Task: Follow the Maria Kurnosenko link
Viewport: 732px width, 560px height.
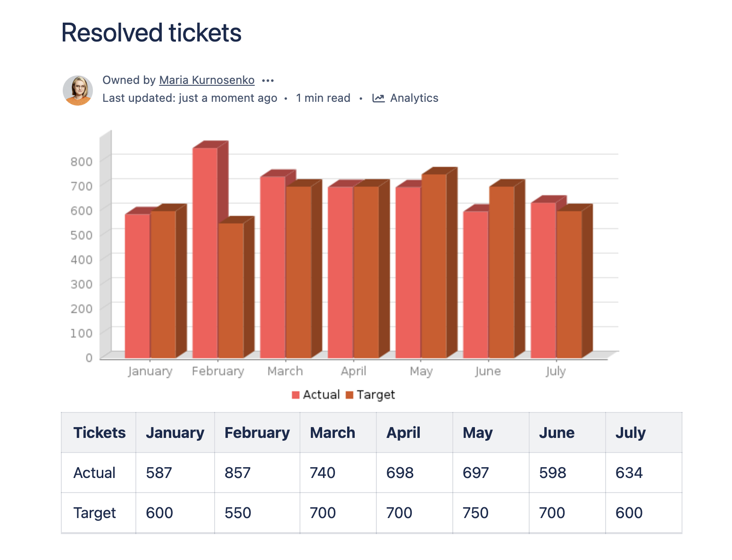Action: [206, 80]
